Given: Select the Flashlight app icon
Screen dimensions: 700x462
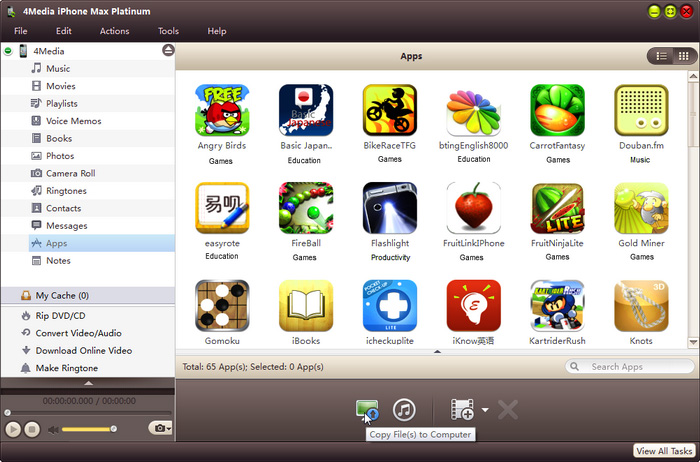Looking at the screenshot, I should click(x=390, y=208).
